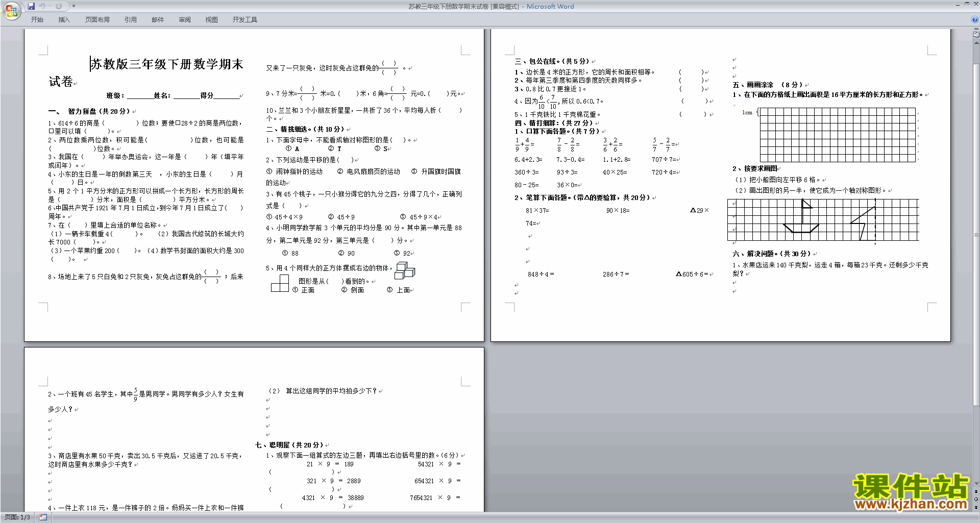Click heading 七、聪明屋（共20分）
Screen dimensions: 980x523
(289, 445)
